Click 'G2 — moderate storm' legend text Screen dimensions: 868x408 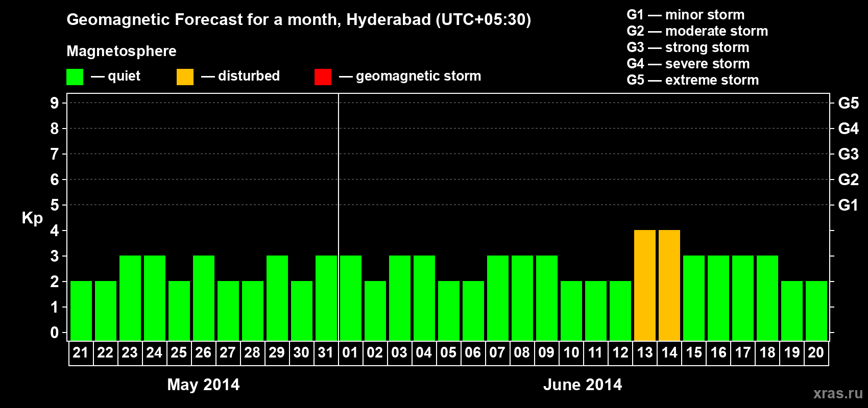[x=697, y=31]
